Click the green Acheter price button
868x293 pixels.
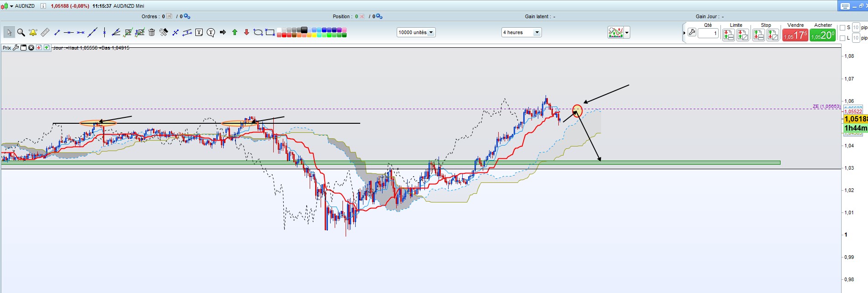[x=822, y=35]
